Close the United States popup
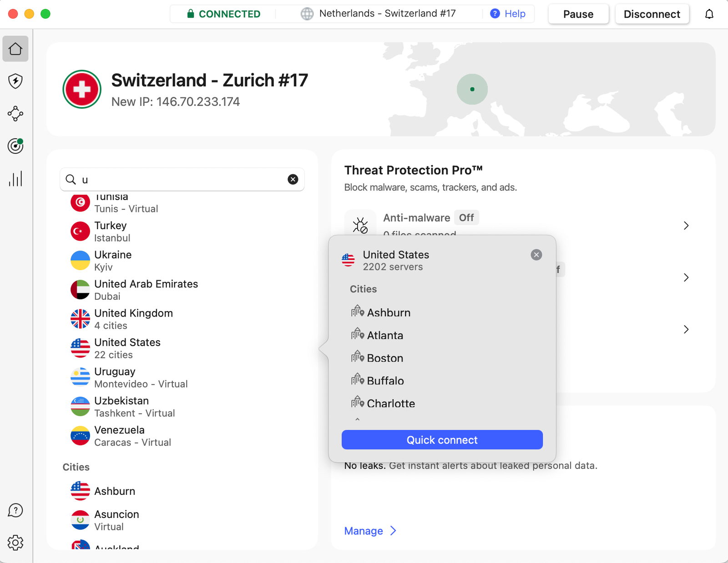The width and height of the screenshot is (728, 563). point(536,255)
